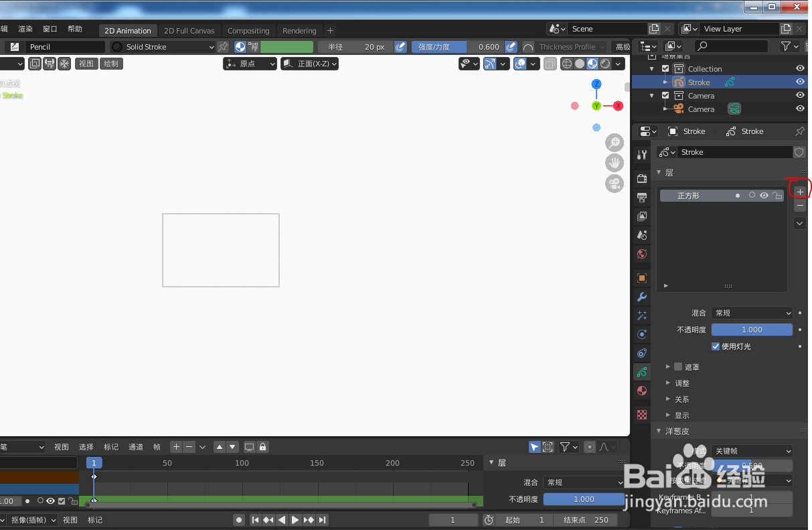Toggle X-ray view in viewport header
812x530 pixels.
point(550,64)
